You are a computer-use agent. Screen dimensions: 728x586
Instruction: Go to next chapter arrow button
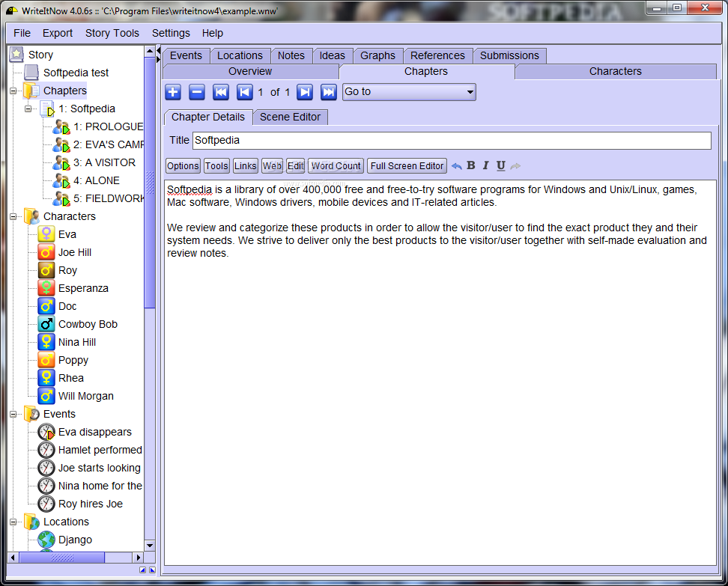(305, 92)
